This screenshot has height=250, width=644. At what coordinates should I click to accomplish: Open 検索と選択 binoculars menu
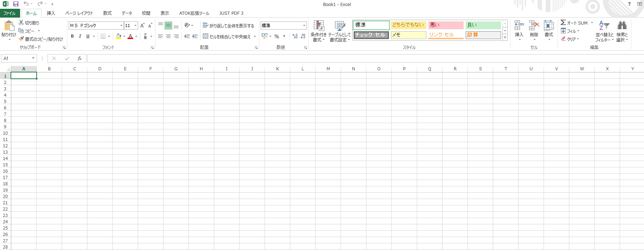pos(622,31)
